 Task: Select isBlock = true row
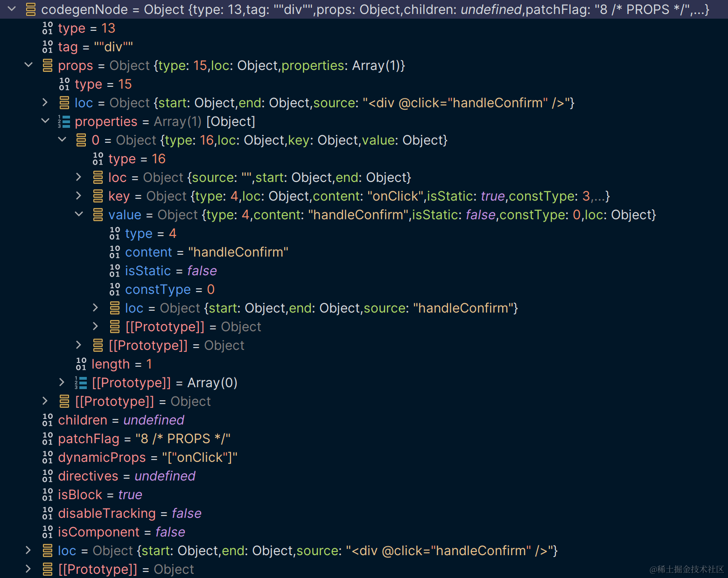364,494
